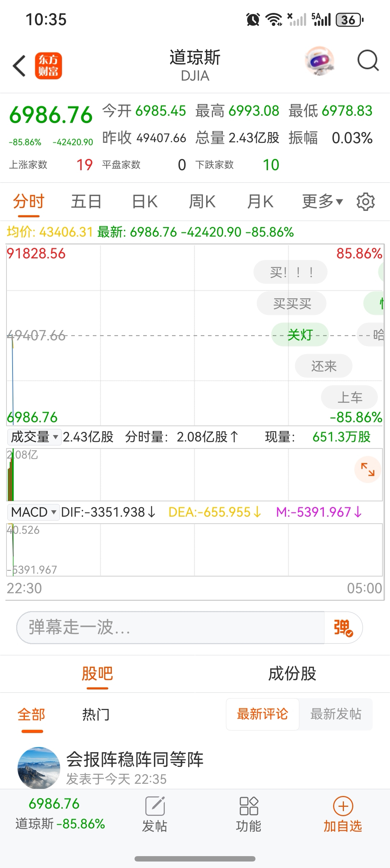
Task: Tap DIF:-3351.938 indicator value
Action: (108, 512)
